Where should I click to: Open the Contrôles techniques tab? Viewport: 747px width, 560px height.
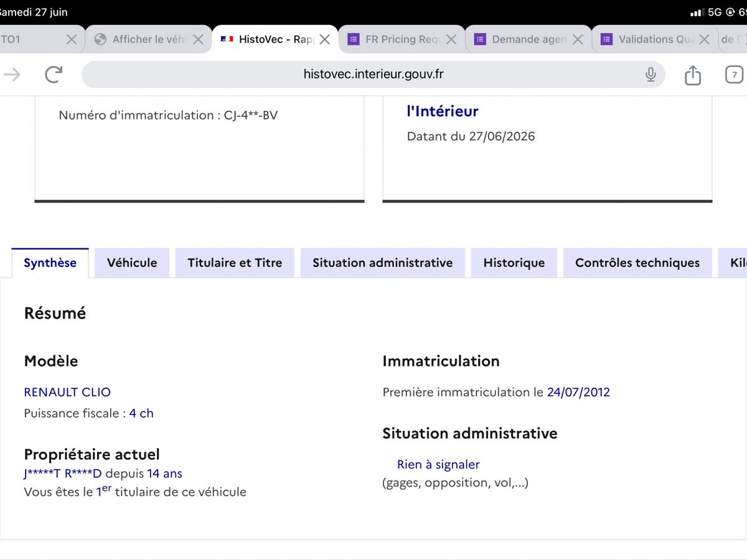(x=637, y=263)
